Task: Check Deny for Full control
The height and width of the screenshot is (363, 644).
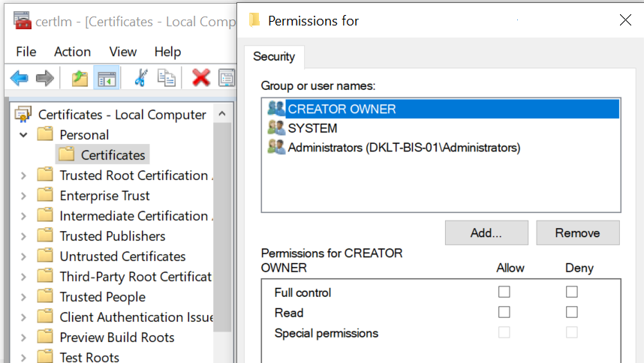Action: tap(572, 292)
